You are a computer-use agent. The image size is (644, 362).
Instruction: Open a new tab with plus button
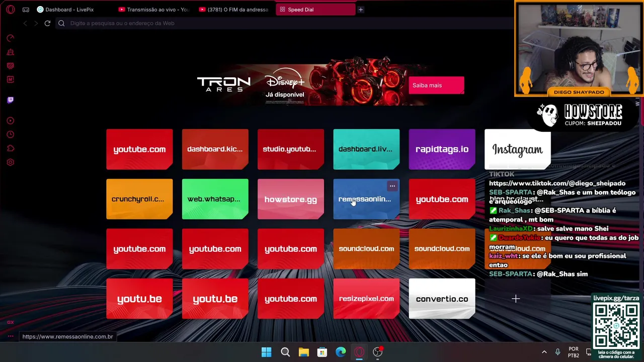[x=360, y=10]
